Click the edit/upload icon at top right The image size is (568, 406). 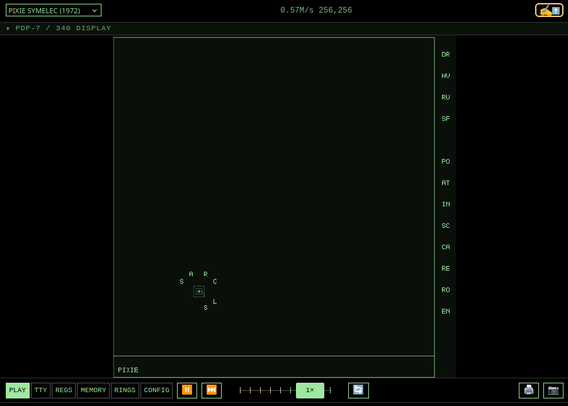tap(549, 11)
